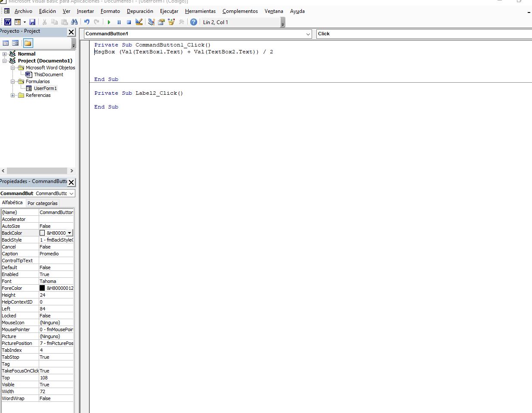This screenshot has width=532, height=413.
Task: Select UserForm1 in the project tree
Action: pos(45,88)
